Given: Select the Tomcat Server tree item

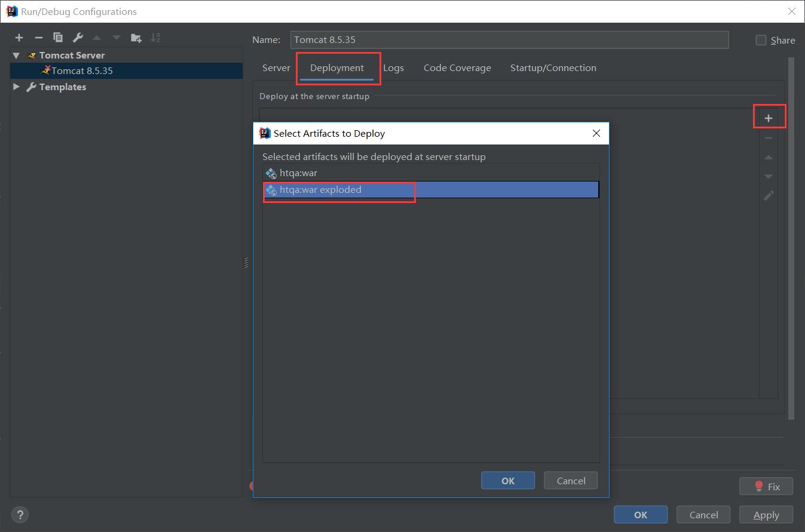Looking at the screenshot, I should pyautogui.click(x=72, y=55).
